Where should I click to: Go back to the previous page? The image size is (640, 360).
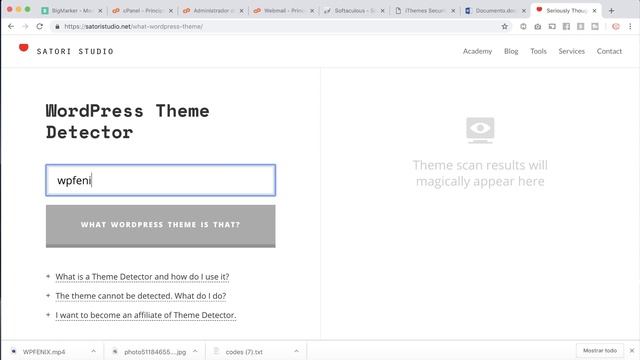click(11, 27)
